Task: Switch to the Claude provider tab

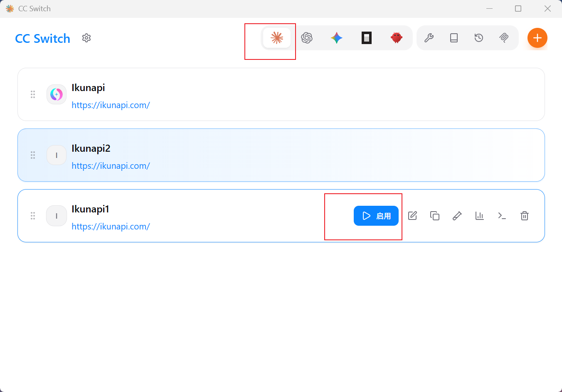Action: (x=277, y=38)
